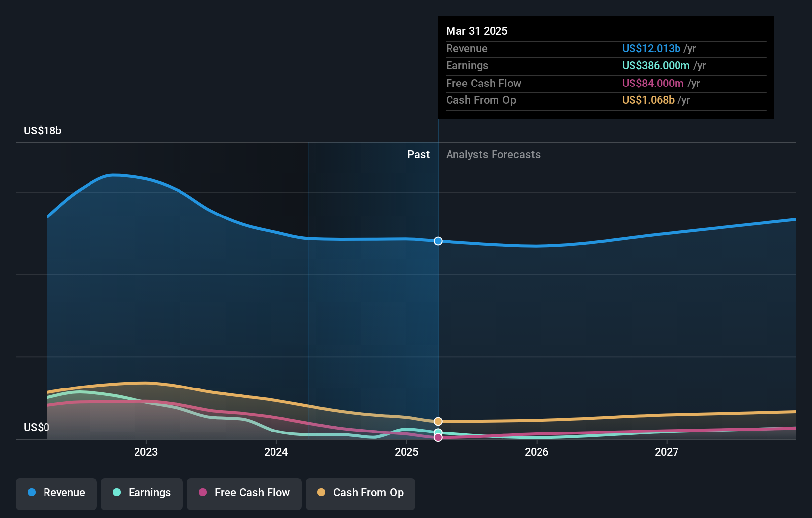Select the 2027 x-axis label
Screen dimensions: 812x518
tap(667, 452)
